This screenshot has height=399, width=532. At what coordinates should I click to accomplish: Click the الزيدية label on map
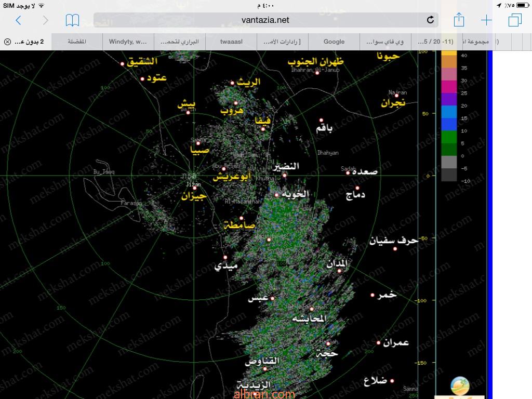(x=254, y=385)
